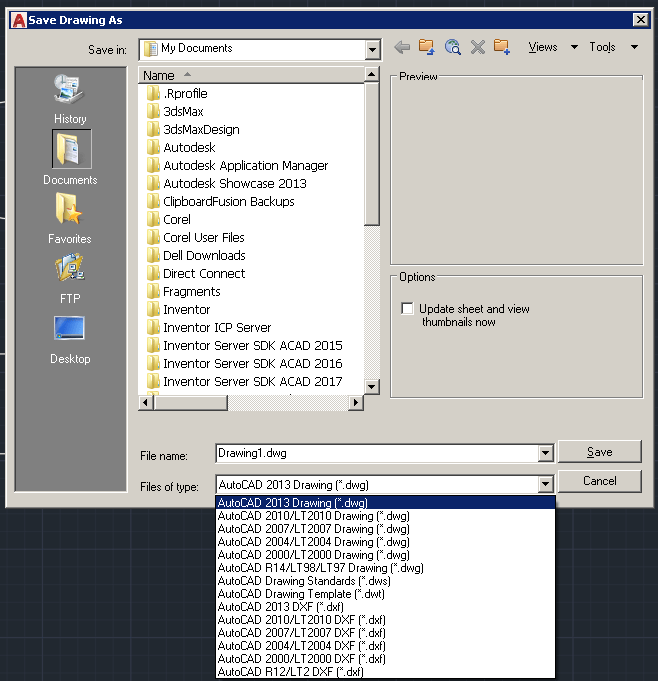Open the Save in location dropdown
The height and width of the screenshot is (681, 658).
[x=372, y=50]
